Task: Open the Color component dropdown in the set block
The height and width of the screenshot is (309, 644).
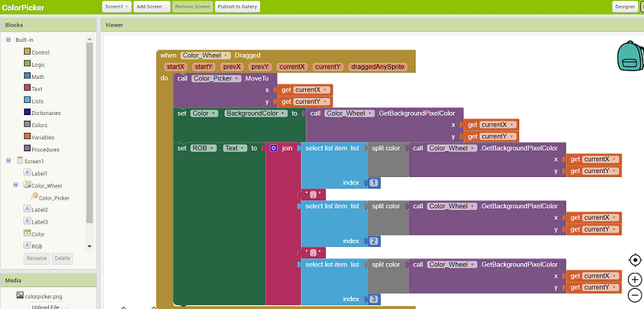Action: (204, 113)
